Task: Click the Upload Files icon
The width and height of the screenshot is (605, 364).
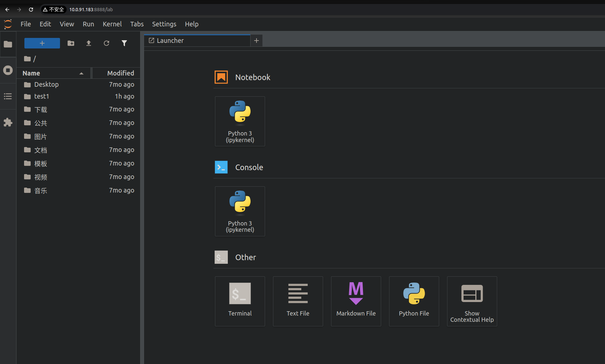Action: pyautogui.click(x=89, y=43)
